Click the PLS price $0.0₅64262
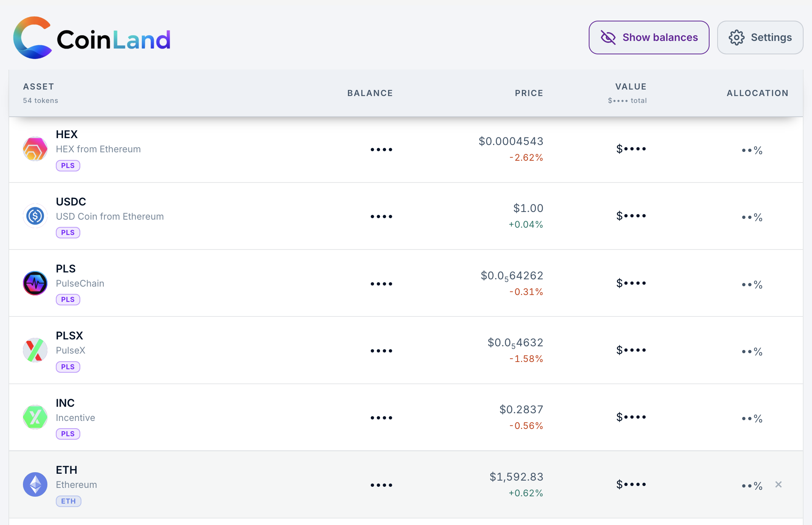This screenshot has width=812, height=525. [512, 276]
